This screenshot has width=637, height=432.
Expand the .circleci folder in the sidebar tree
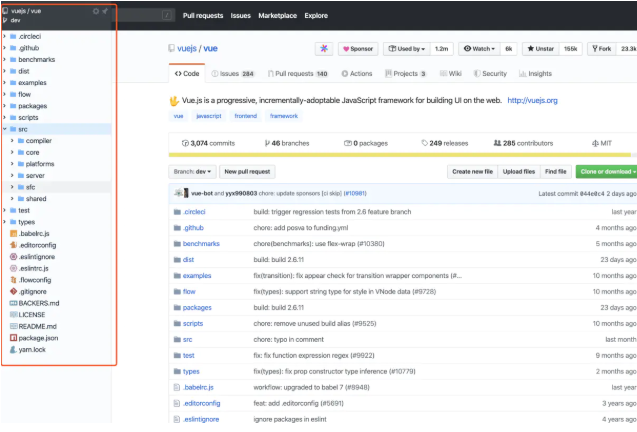click(4, 36)
